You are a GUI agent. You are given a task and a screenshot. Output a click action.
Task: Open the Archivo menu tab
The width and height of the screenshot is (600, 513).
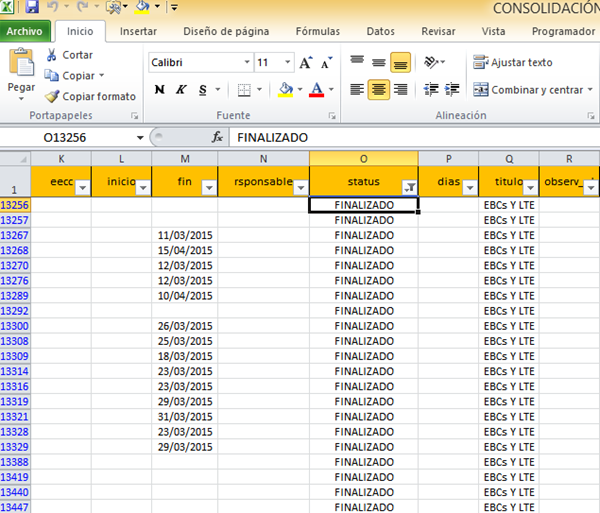click(x=25, y=31)
